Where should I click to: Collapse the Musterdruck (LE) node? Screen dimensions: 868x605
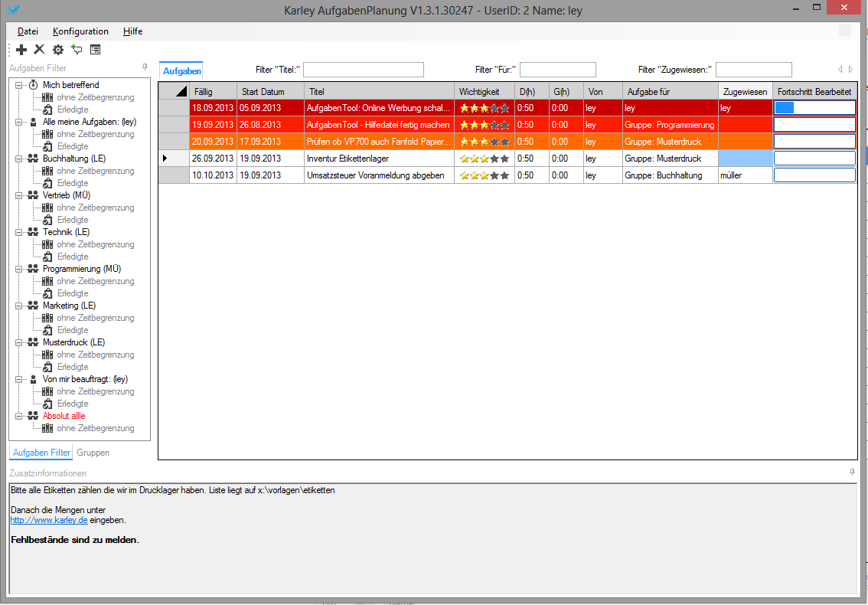[18, 342]
